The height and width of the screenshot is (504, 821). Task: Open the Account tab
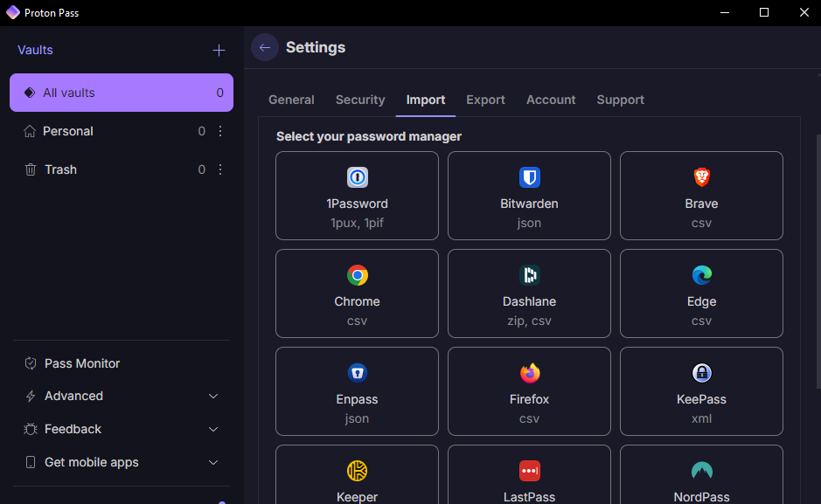551,100
